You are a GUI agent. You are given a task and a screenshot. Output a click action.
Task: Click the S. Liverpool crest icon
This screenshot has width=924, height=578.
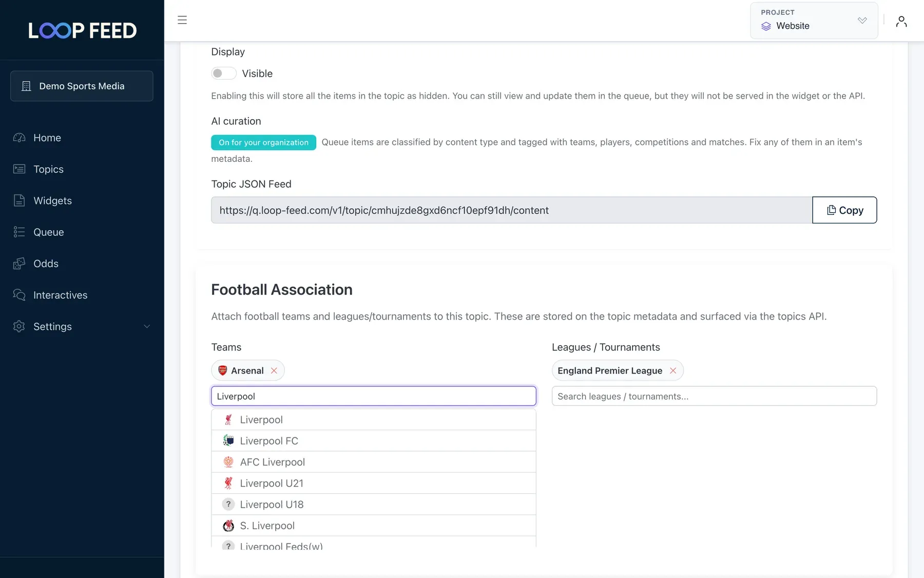coord(228,526)
